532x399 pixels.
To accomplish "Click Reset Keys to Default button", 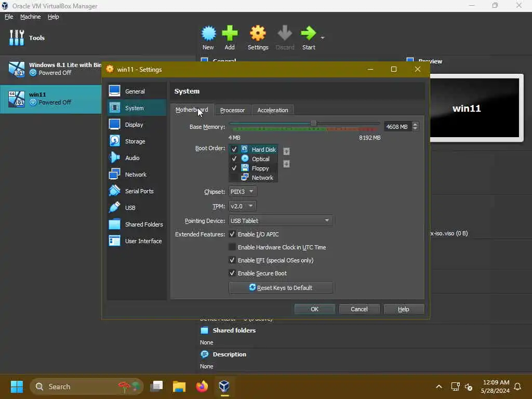I will pyautogui.click(x=281, y=288).
